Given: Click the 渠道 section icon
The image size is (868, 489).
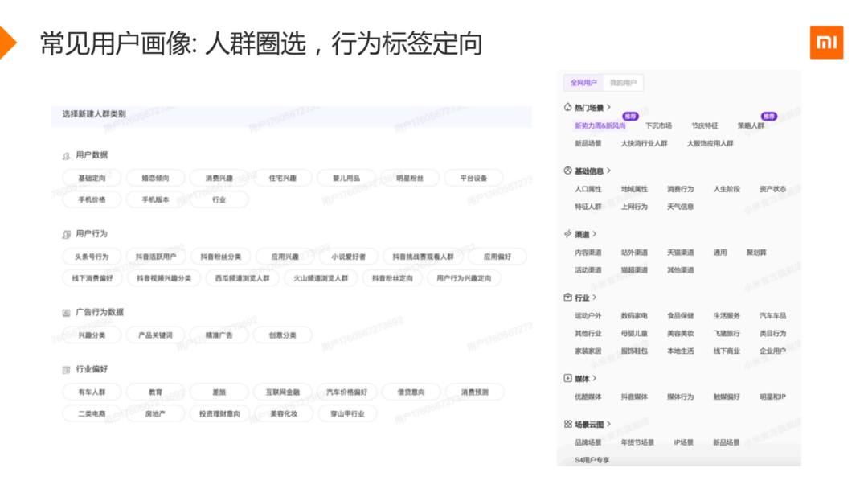Looking at the screenshot, I should pos(567,234).
